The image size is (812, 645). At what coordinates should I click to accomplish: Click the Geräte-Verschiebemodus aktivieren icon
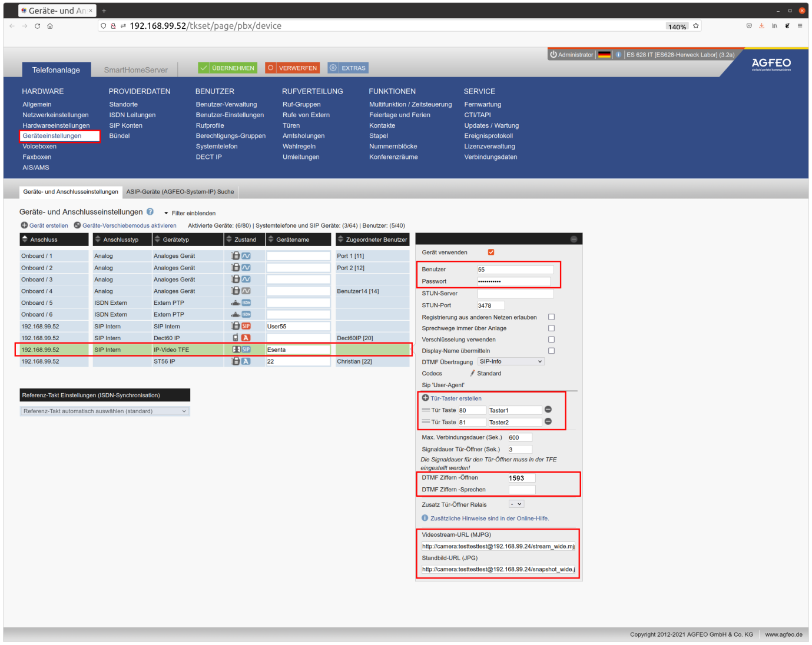point(77,225)
